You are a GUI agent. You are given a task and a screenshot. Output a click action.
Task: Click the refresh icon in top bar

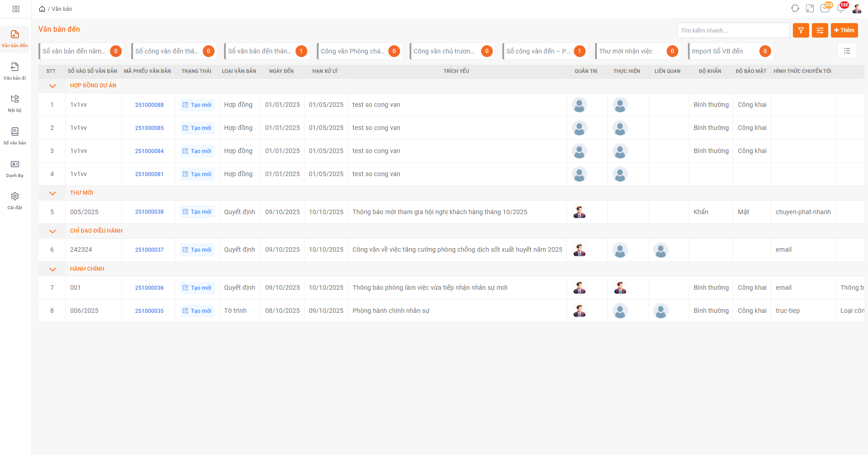point(795,9)
